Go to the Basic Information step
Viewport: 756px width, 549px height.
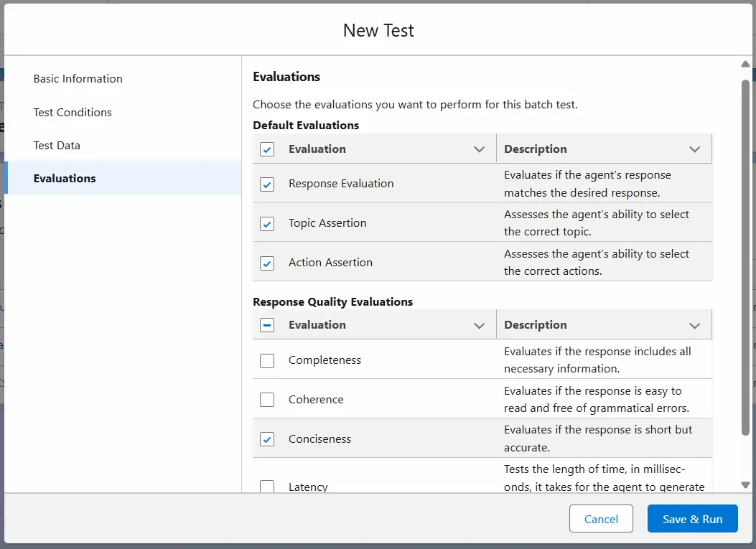pyautogui.click(x=78, y=79)
